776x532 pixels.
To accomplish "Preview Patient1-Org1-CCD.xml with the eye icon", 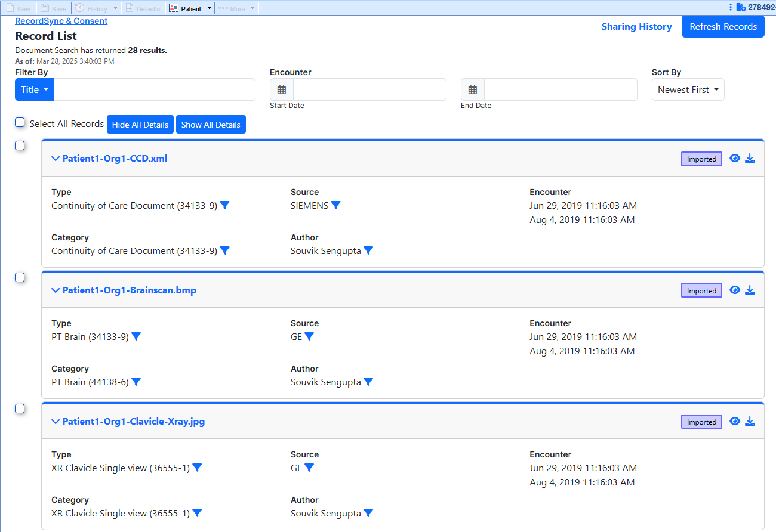I will click(x=735, y=159).
